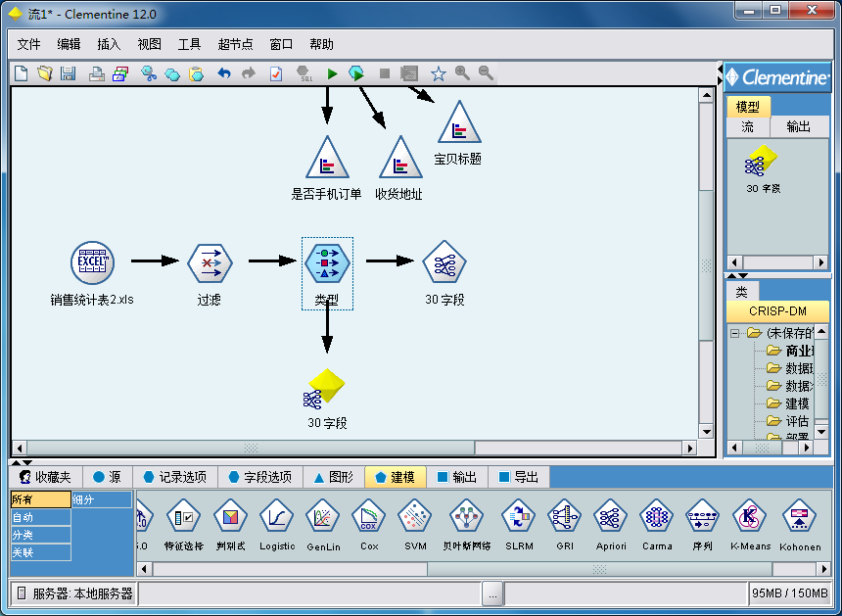The width and height of the screenshot is (842, 616).
Task: Pick the Kohonen node in palette
Action: 800,525
